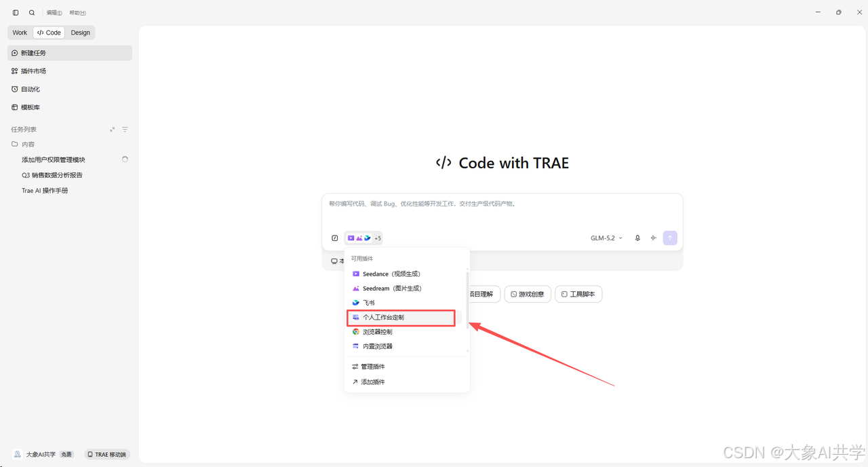This screenshot has height=467, width=868.
Task: Open task Q3 销售数据分析报告
Action: pos(52,175)
